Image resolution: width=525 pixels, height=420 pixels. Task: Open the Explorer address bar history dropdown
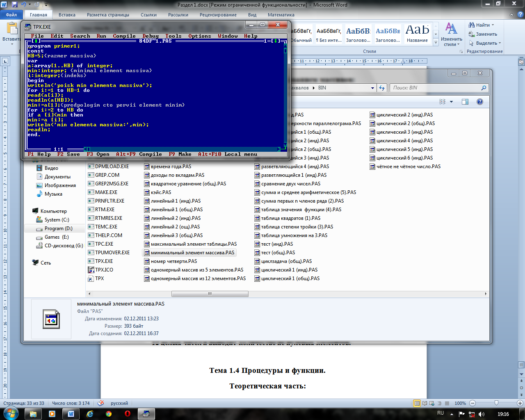(x=372, y=88)
